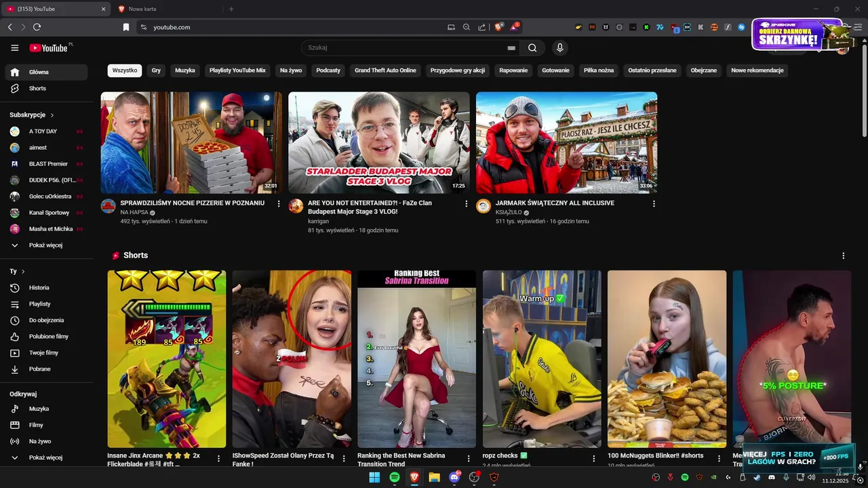Viewport: 868px width, 488px height.
Task: Start voice search with the microphone
Action: click(x=559, y=47)
